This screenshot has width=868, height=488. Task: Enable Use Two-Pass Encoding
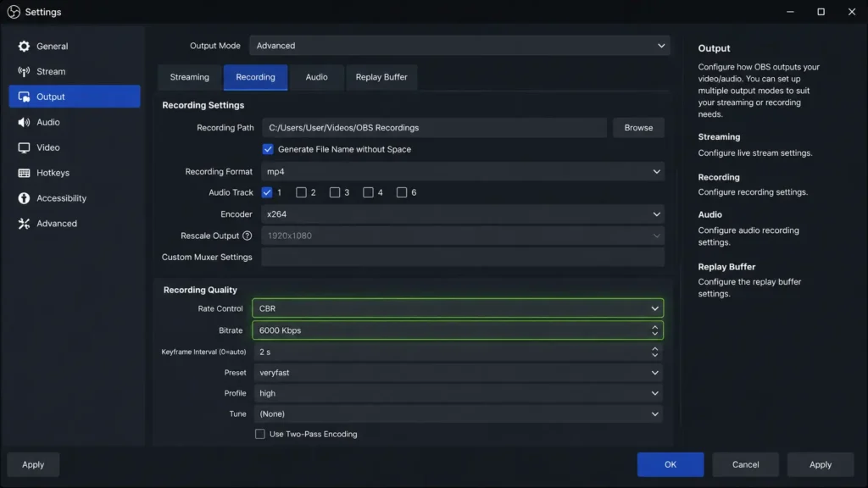pos(259,435)
